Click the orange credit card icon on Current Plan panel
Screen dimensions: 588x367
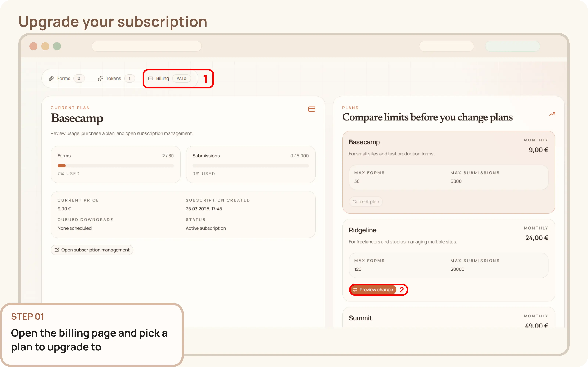312,109
